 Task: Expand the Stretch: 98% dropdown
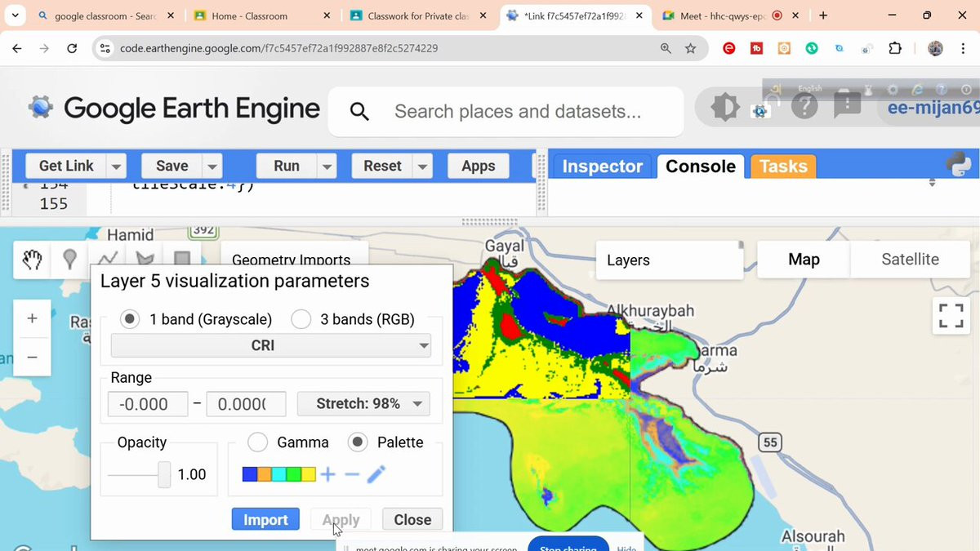(x=363, y=404)
